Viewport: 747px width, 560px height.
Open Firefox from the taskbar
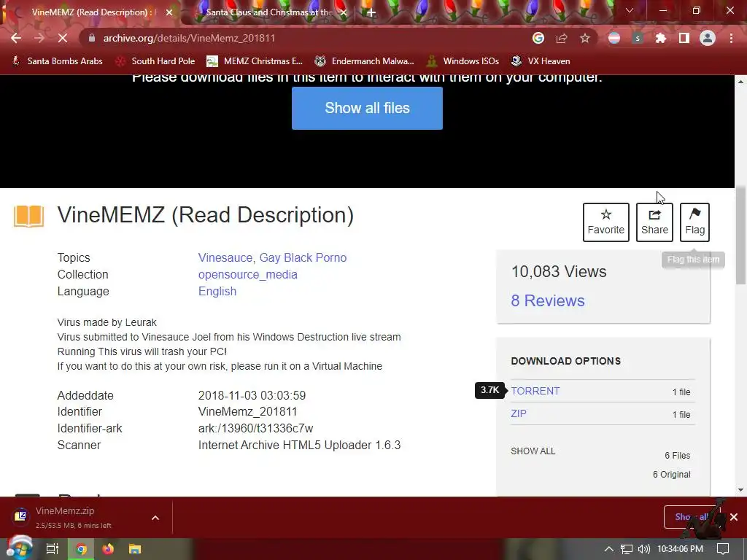(x=108, y=549)
